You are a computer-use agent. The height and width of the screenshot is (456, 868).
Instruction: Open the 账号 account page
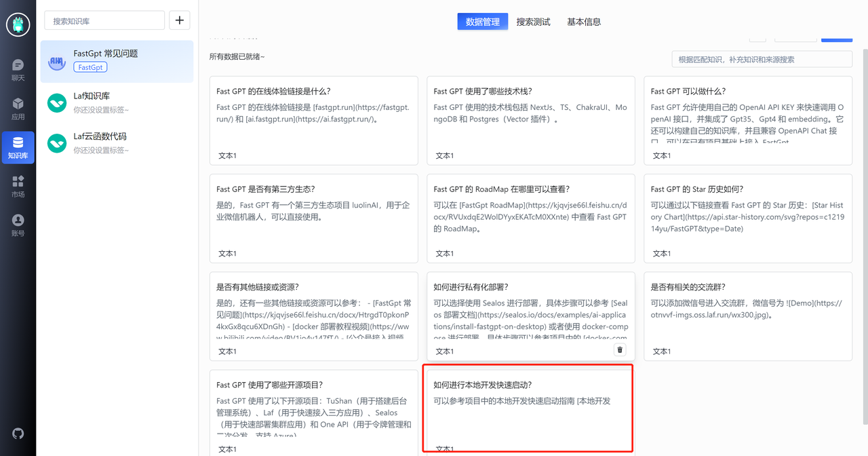click(x=18, y=225)
